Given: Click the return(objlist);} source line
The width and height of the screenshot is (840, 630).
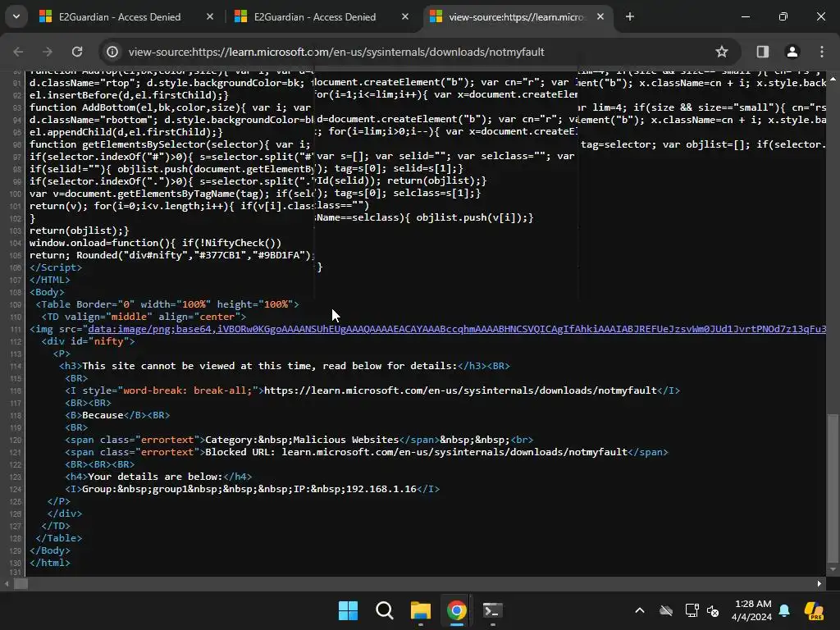Looking at the screenshot, I should click(x=80, y=231).
